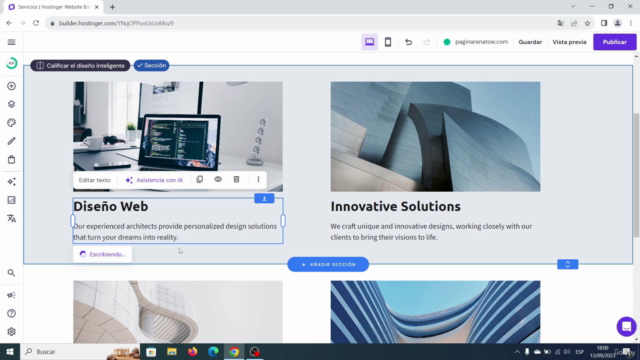This screenshot has height=360, width=640.
Task: Open Microsoft Edge from the taskbar
Action: click(x=213, y=351)
